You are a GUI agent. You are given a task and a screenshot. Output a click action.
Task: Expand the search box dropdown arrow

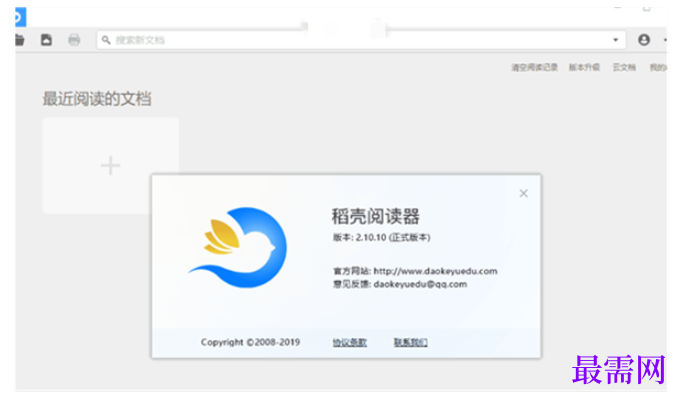pos(616,40)
